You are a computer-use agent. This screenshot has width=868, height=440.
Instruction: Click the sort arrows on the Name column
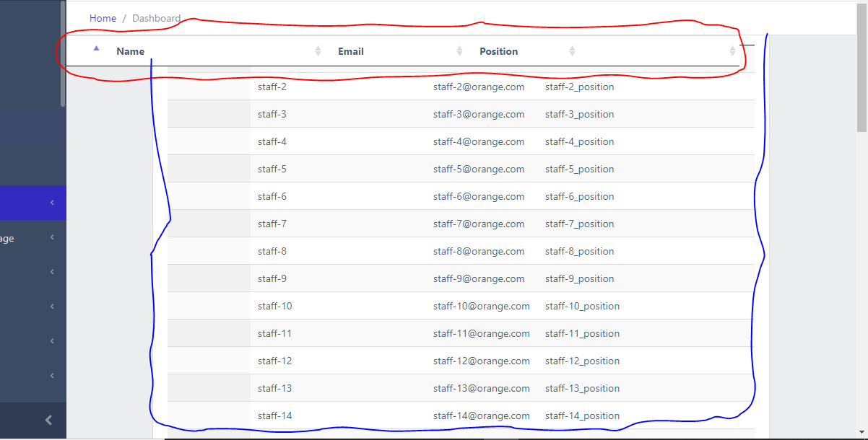pos(318,50)
